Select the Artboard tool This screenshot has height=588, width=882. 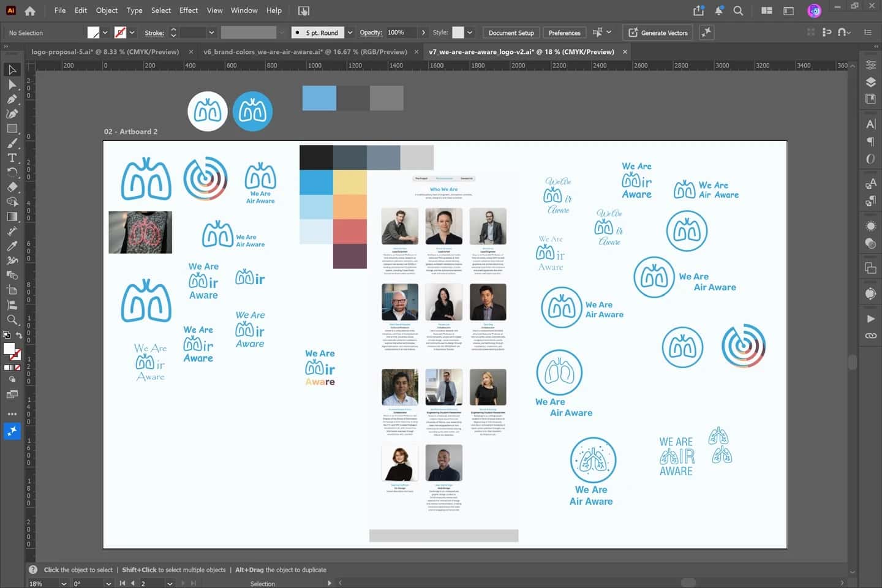[x=12, y=290]
